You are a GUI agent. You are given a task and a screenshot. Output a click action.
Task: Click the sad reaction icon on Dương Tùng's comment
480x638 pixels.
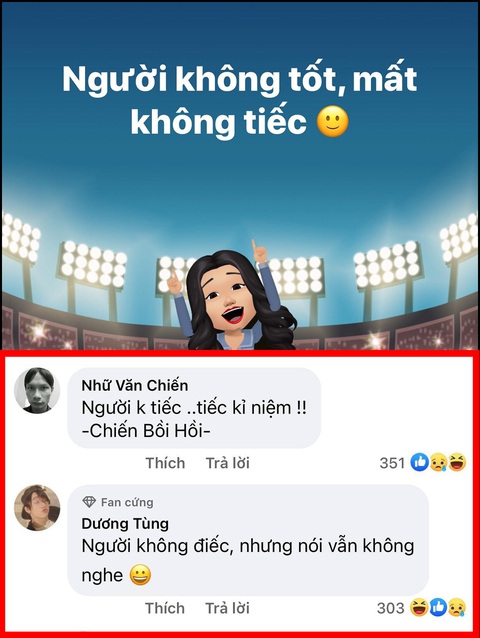point(457,608)
